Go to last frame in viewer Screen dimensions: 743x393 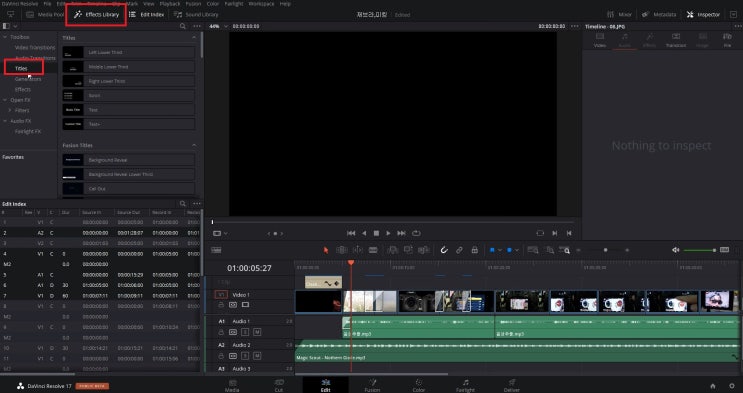[401, 233]
